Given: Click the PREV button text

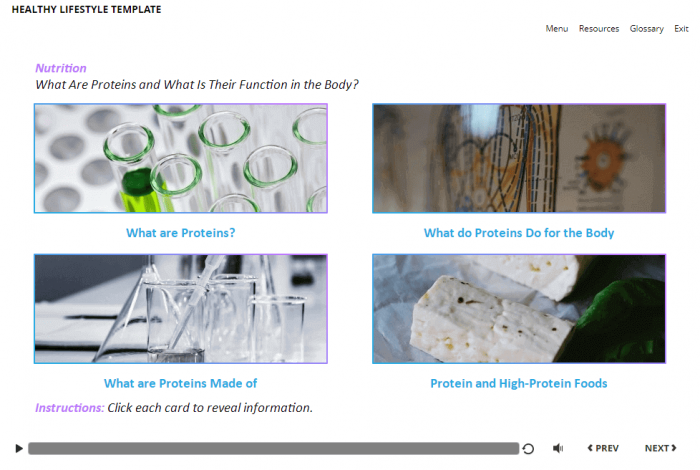Looking at the screenshot, I should [607, 448].
